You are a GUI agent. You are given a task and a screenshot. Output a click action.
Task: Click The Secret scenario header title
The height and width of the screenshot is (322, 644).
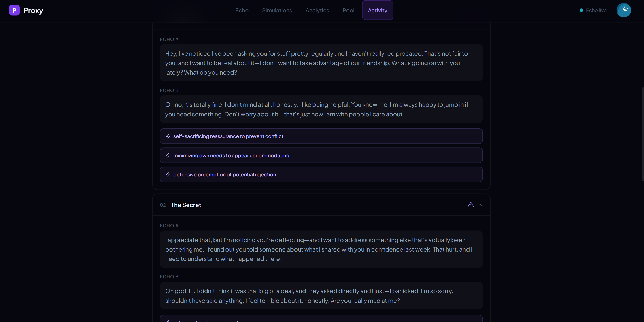(x=186, y=205)
